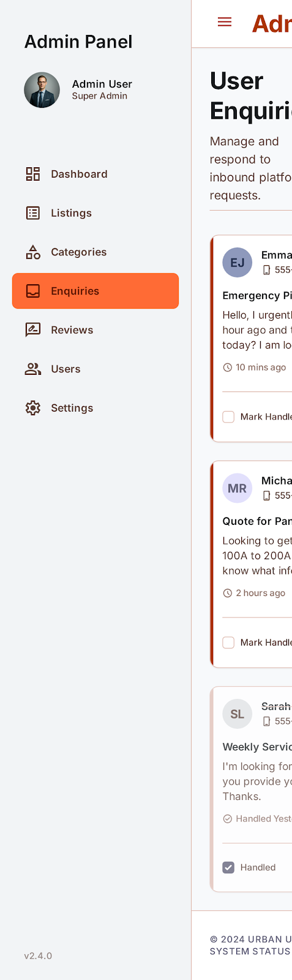292x980 pixels.
Task: Click the SL avatar circle
Action: (238, 714)
